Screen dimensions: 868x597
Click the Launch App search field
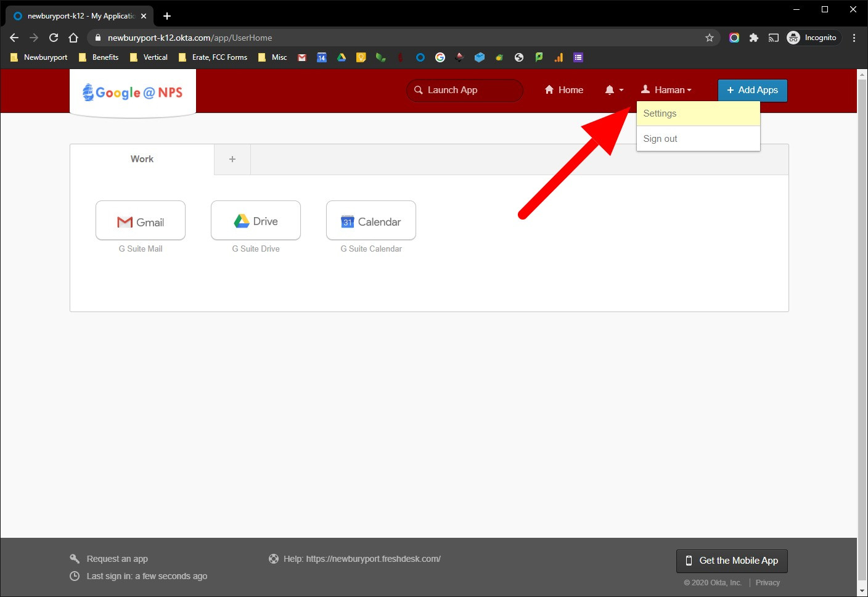[464, 90]
